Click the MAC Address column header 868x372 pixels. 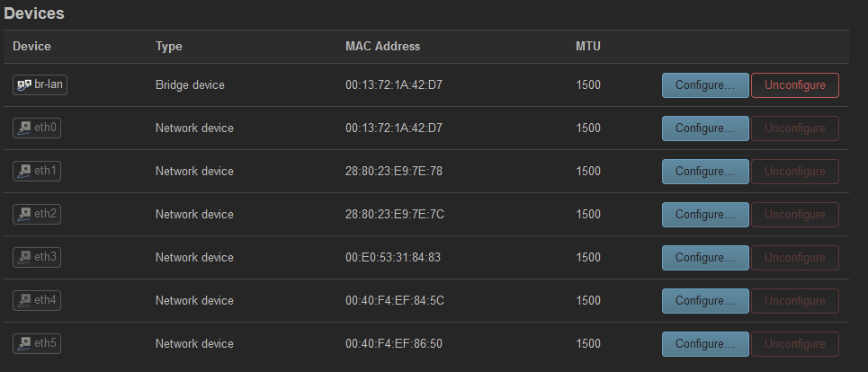(x=382, y=47)
